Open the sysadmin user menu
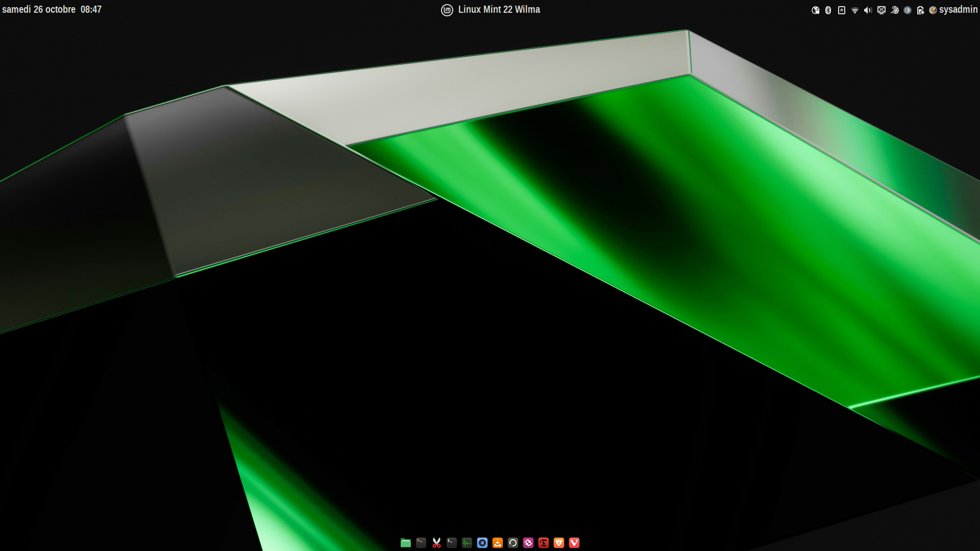This screenshot has width=980, height=551. coord(953,10)
